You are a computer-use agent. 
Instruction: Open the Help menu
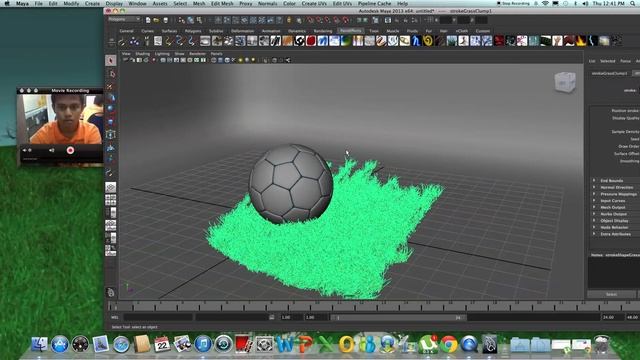pyautogui.click(x=402, y=3)
